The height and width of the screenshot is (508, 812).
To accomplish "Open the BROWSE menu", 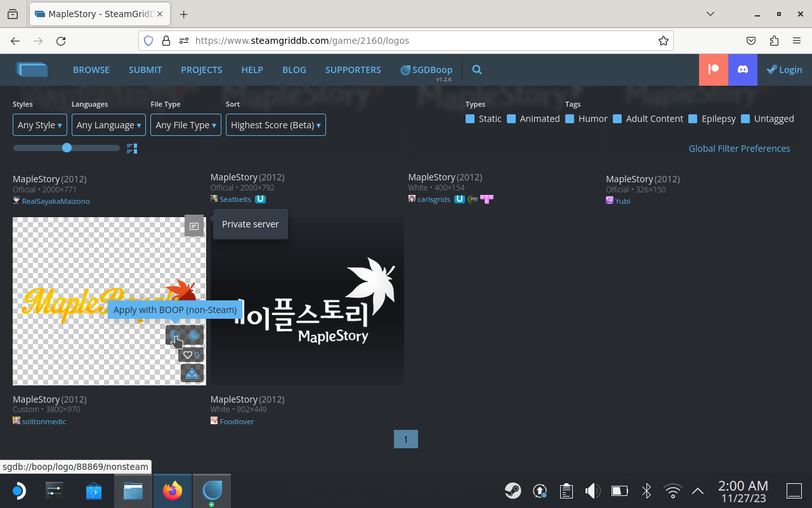I will 91,70.
